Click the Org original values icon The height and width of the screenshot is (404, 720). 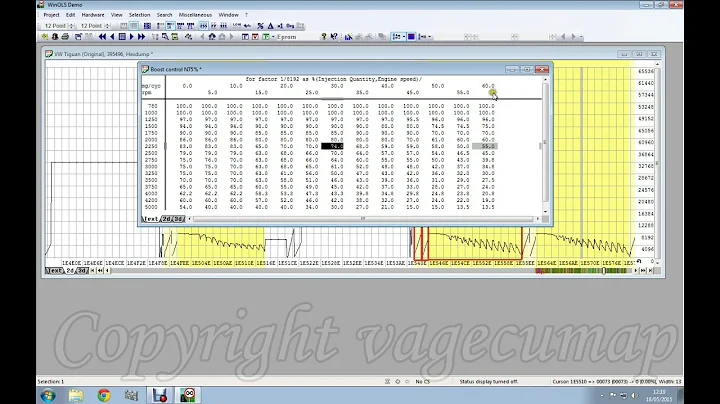click(290, 26)
